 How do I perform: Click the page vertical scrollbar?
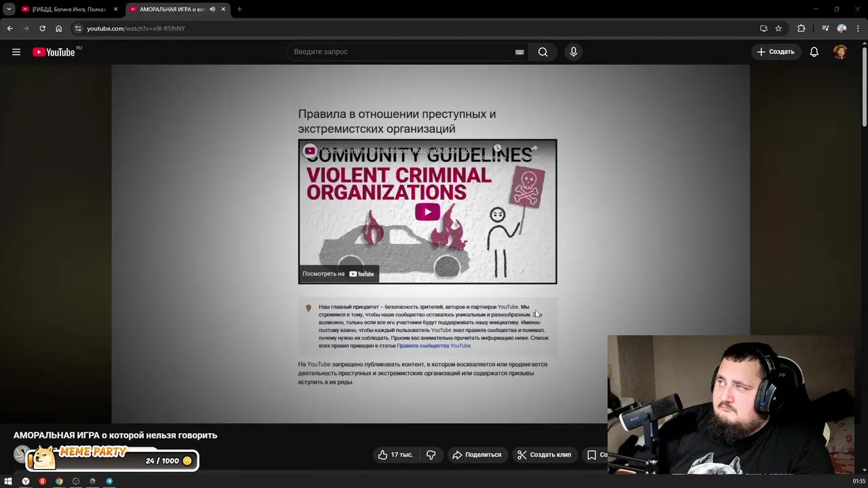[x=864, y=88]
